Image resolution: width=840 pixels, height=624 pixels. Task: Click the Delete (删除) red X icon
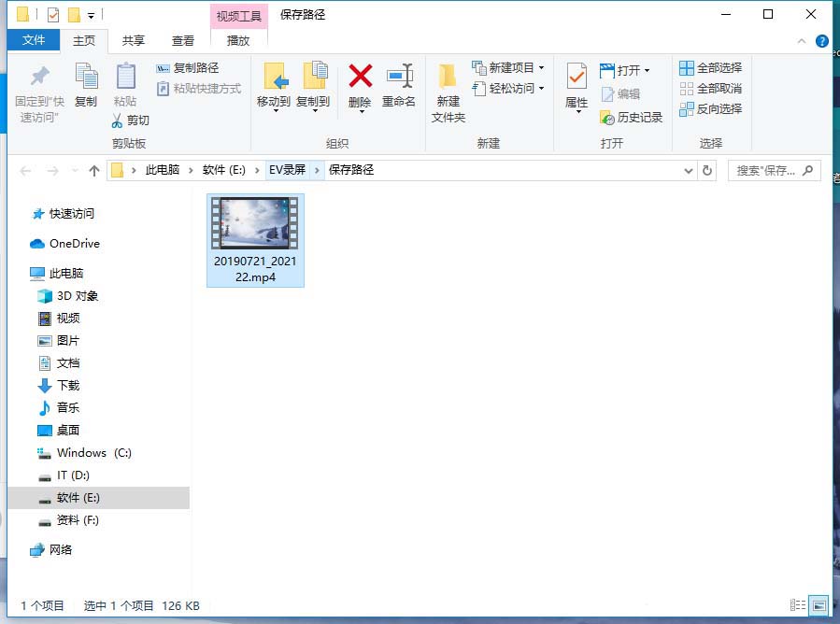[360, 77]
